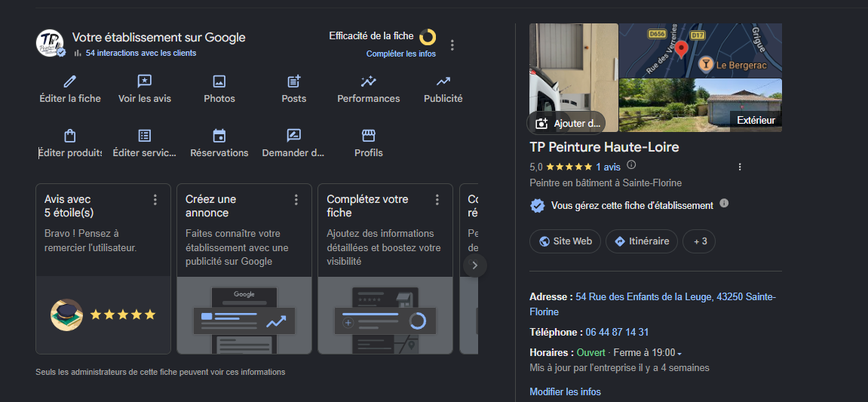Click the verified badge beside Vous gérez
The height and width of the screenshot is (402, 868).
point(537,206)
